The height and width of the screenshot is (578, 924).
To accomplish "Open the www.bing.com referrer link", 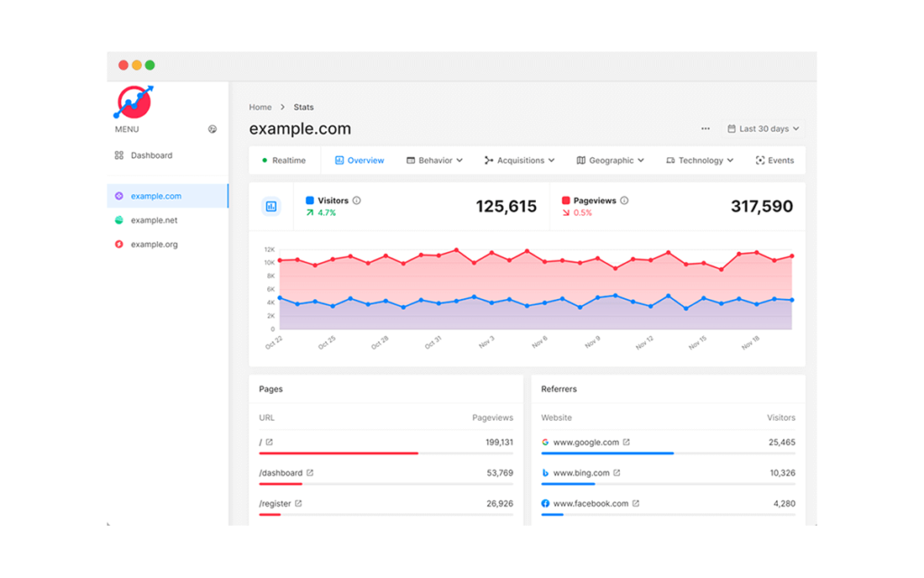I will click(581, 472).
